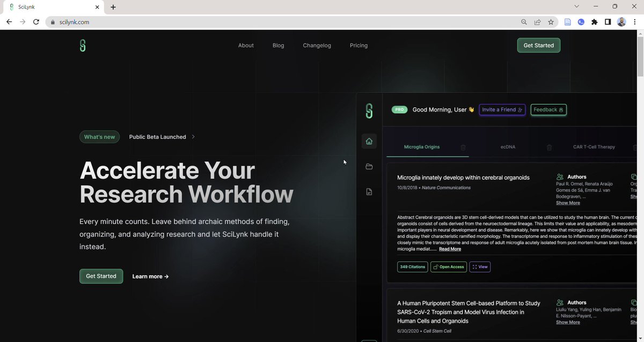Select the SciLynk browser tab
Screen dimensions: 644x342
54,7
